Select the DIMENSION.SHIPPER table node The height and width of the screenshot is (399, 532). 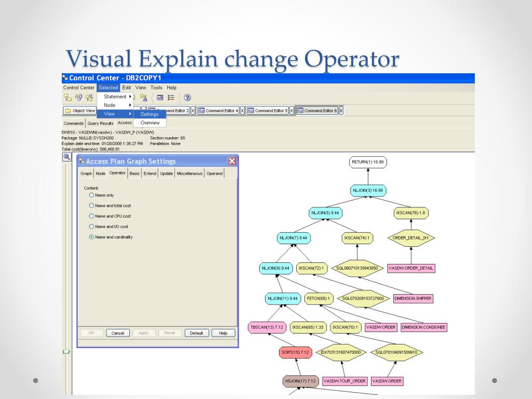pyautogui.click(x=413, y=299)
